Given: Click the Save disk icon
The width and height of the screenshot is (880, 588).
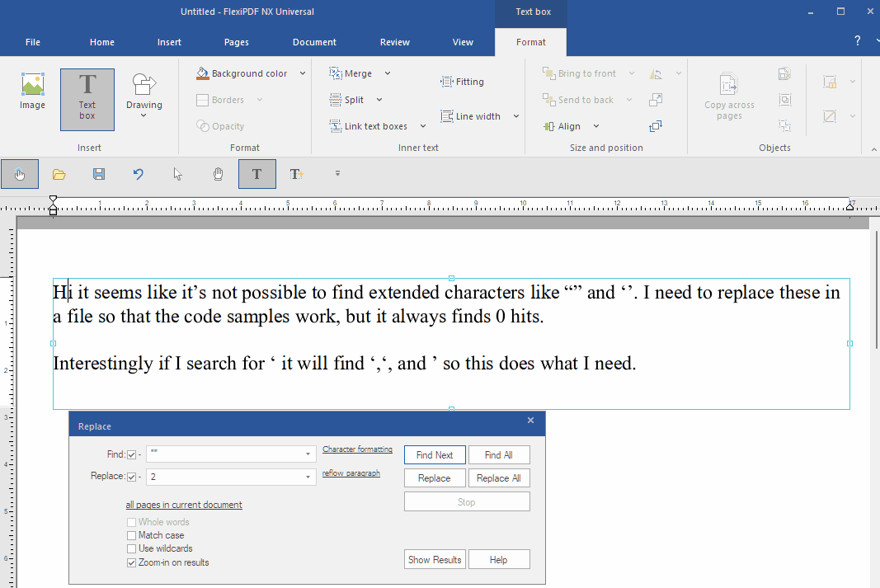Looking at the screenshot, I should (99, 174).
